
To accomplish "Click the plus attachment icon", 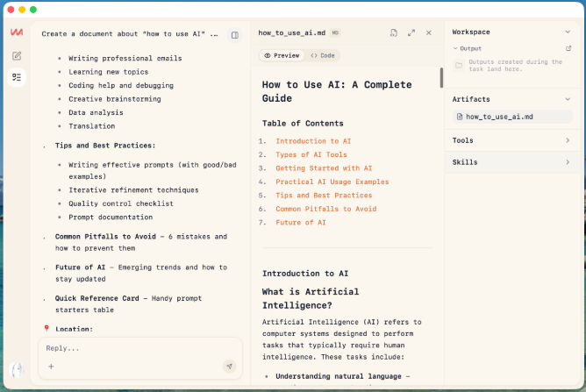I will click(51, 367).
